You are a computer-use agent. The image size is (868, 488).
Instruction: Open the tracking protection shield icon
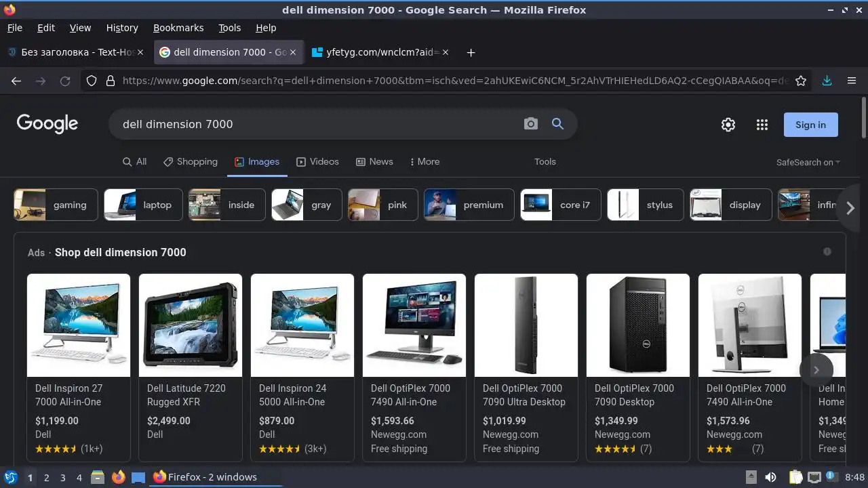[x=92, y=81]
